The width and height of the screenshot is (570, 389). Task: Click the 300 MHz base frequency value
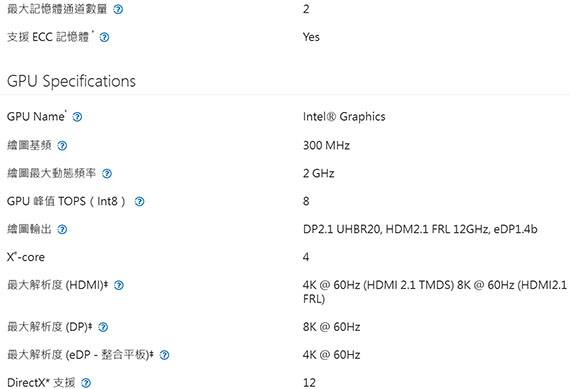tap(326, 145)
